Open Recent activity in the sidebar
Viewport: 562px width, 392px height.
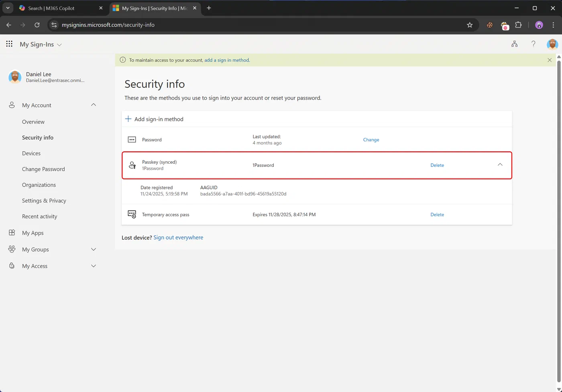pyautogui.click(x=40, y=217)
